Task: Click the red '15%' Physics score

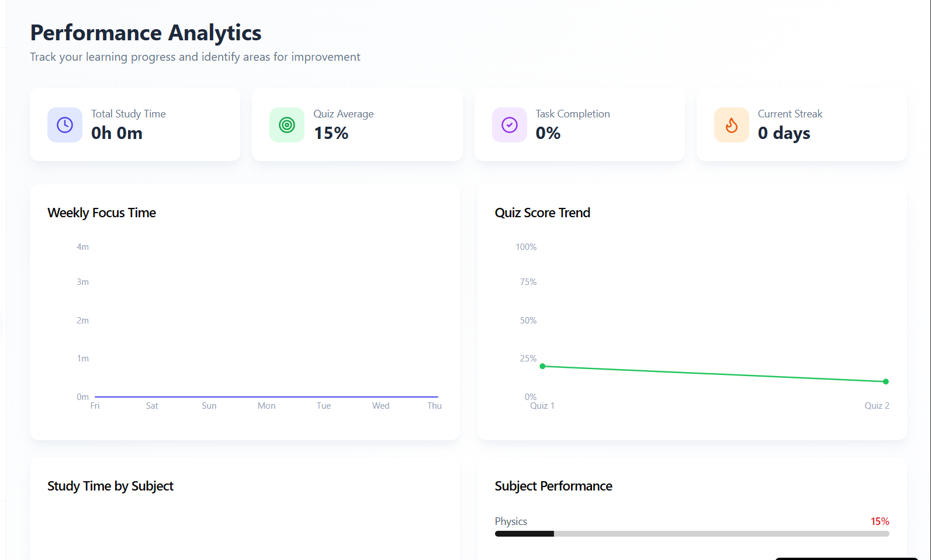Action: (880, 521)
